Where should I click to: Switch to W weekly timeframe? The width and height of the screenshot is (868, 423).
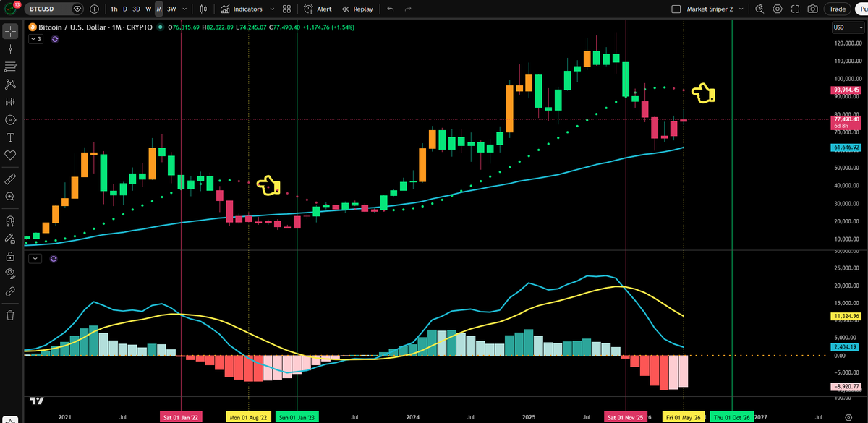[x=148, y=9]
